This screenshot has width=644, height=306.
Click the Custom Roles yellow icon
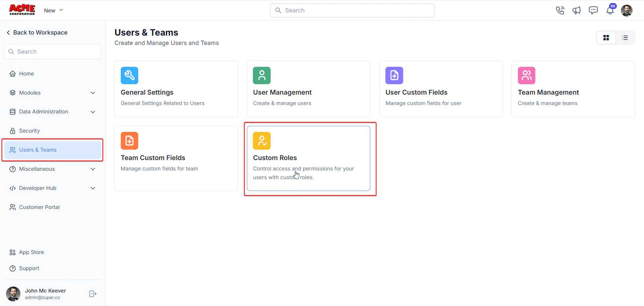point(262,141)
